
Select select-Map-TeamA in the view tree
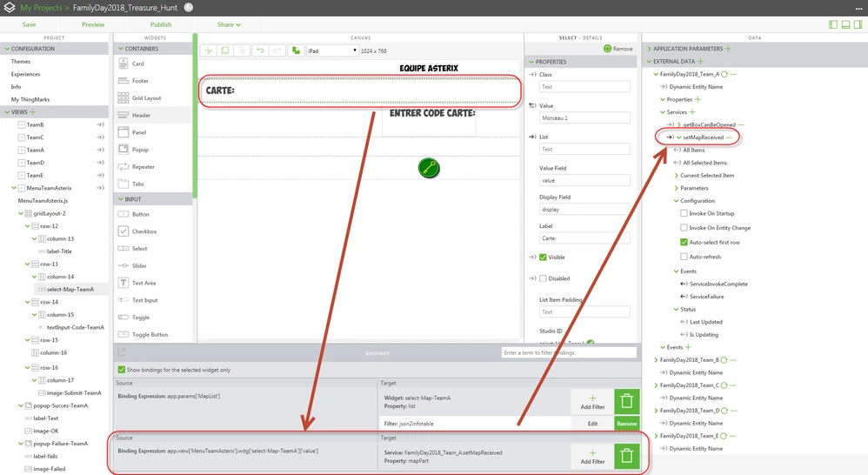tap(70, 289)
